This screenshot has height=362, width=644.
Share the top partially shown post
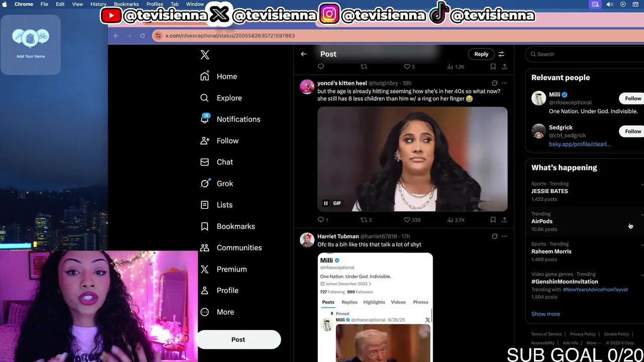tap(504, 66)
